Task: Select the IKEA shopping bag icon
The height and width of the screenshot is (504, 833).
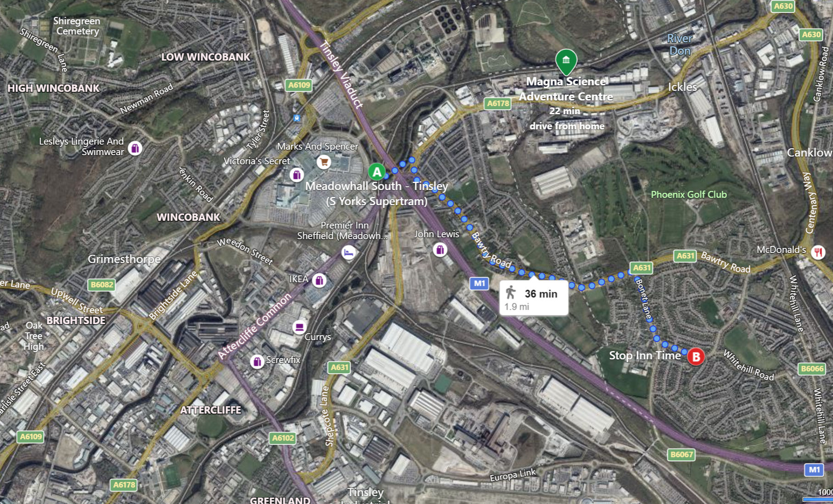Action: 319,280
